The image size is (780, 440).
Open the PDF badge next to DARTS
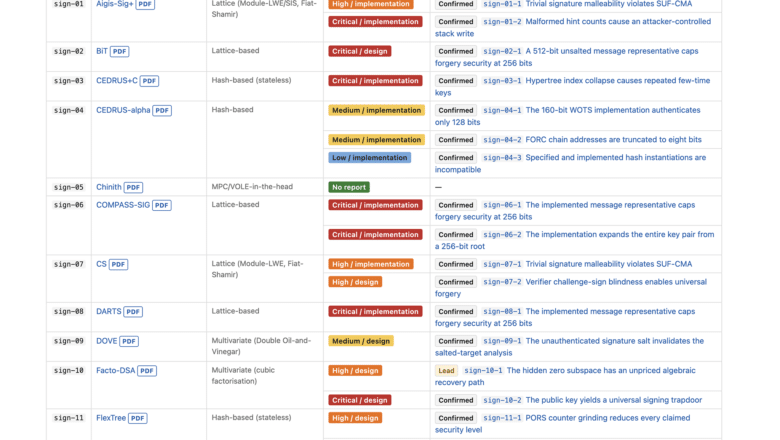click(x=133, y=312)
